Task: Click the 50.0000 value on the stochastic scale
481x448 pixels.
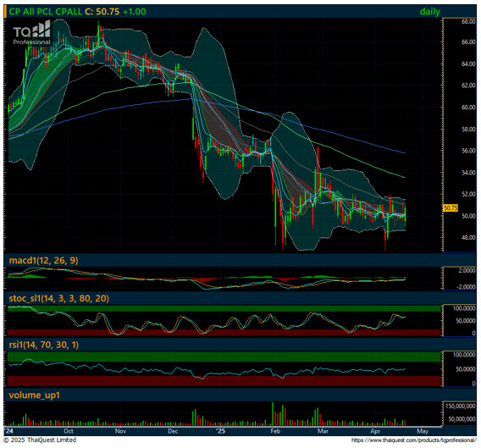Action: pos(466,321)
